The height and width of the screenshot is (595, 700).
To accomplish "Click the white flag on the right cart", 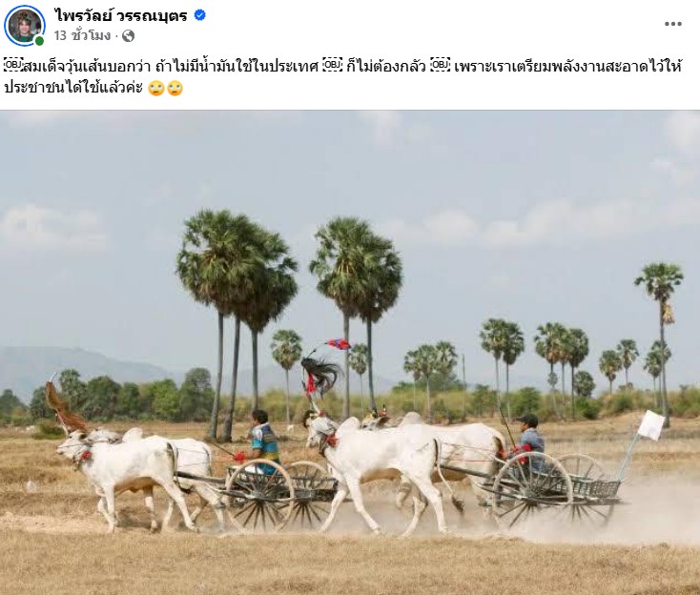I will [x=650, y=425].
